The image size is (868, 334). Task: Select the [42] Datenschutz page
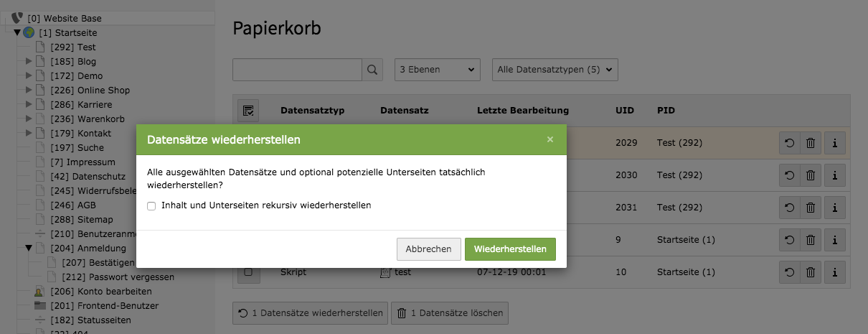coord(88,176)
